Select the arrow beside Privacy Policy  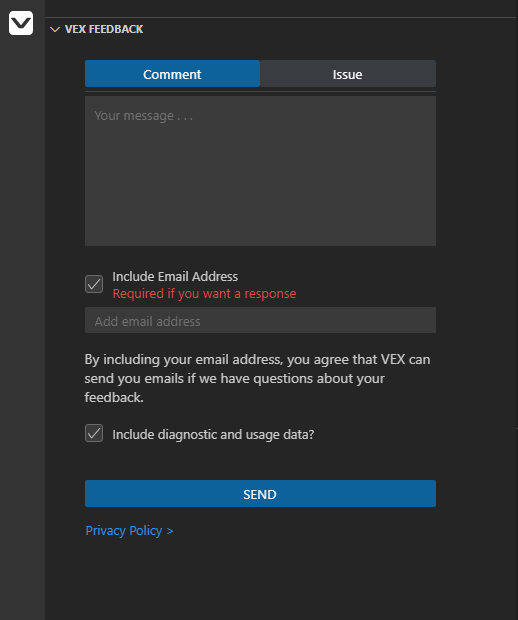pos(170,531)
